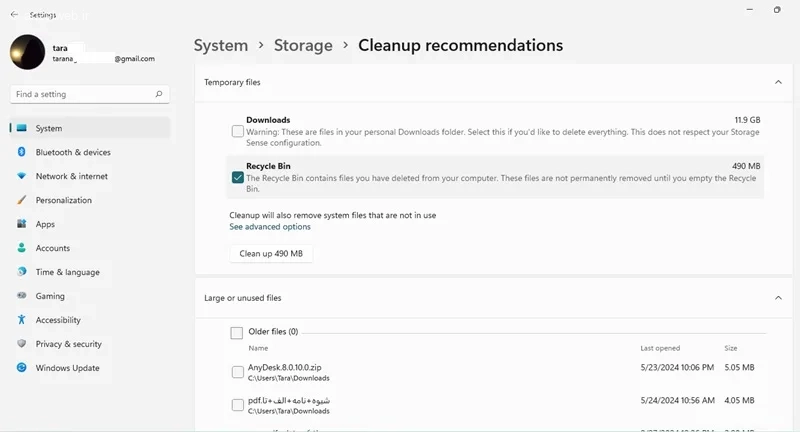Screen dimensions: 800x432
Task: Click the 4.05 MB size value
Action: click(739, 400)
